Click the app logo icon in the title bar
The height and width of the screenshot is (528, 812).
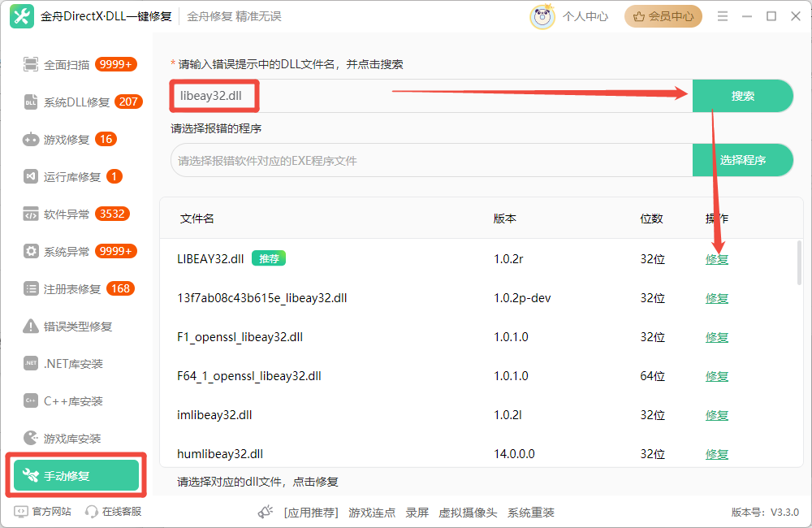22,16
